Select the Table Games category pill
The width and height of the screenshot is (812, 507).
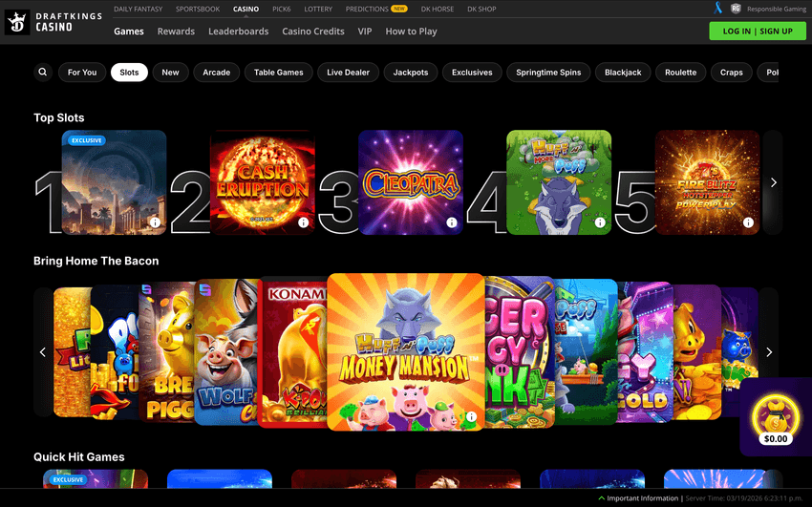coord(278,73)
